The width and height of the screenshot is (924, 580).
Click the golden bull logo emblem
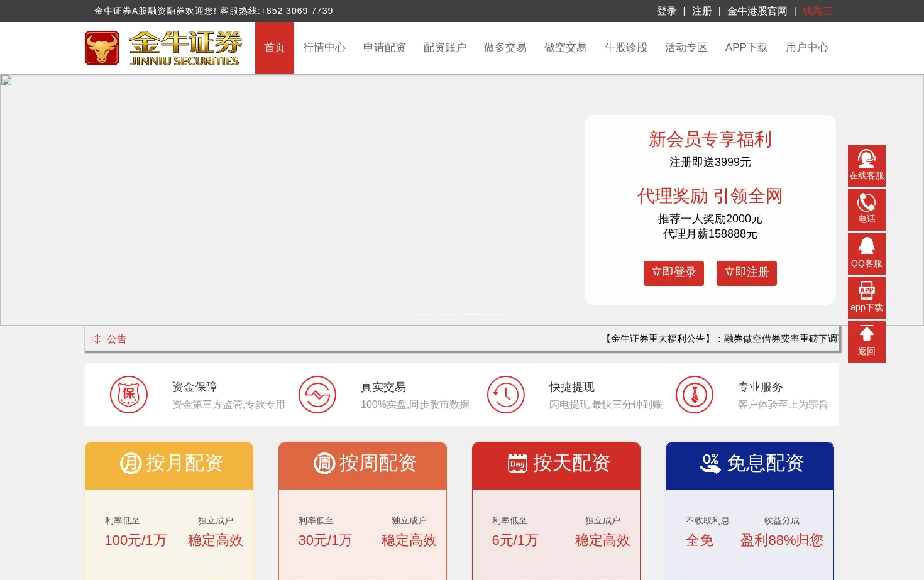click(102, 48)
